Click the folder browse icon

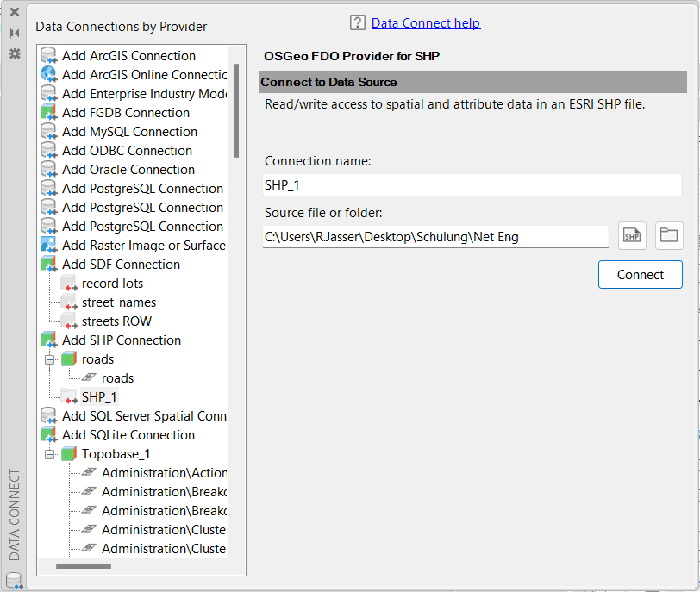(x=669, y=235)
